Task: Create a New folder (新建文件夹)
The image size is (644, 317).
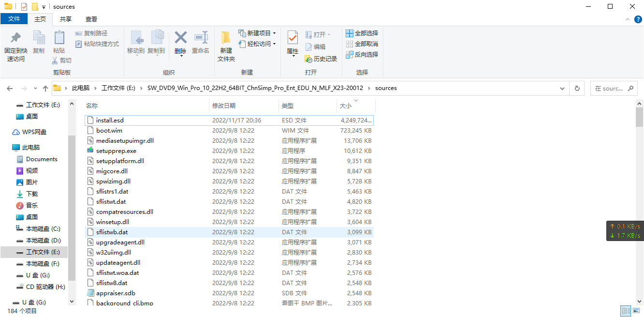Action: pyautogui.click(x=226, y=47)
